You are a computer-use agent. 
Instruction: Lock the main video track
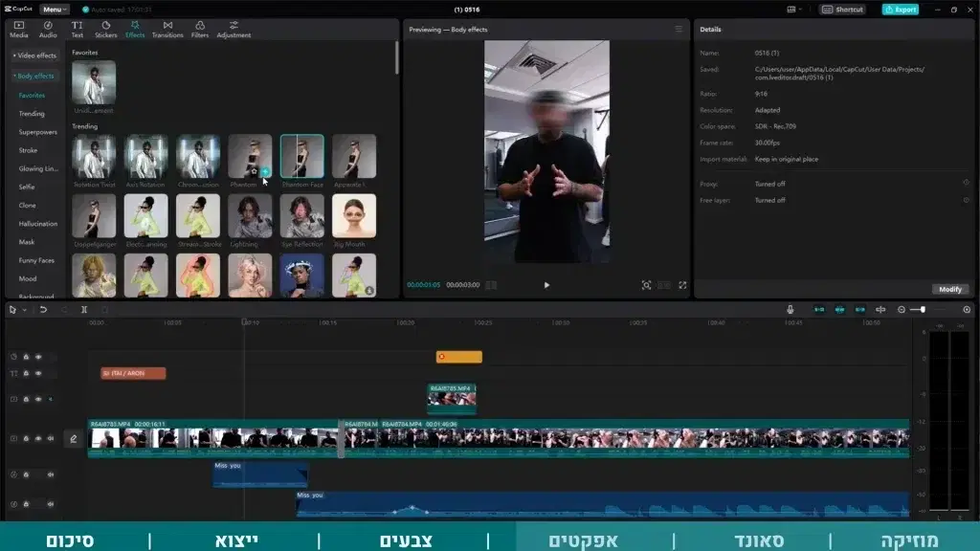pos(26,438)
